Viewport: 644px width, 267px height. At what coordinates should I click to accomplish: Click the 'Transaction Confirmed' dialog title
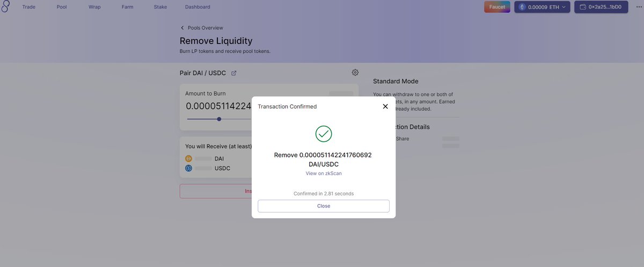[x=287, y=106]
